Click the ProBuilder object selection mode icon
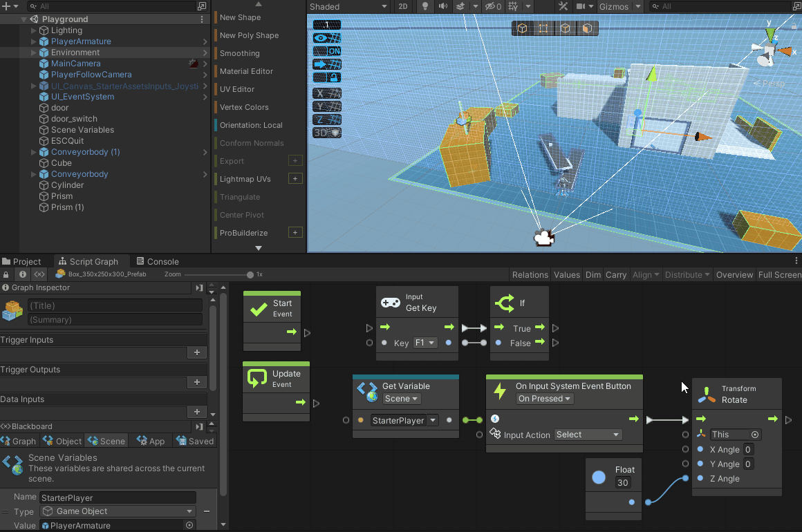Image resolution: width=802 pixels, height=532 pixels. click(x=522, y=28)
